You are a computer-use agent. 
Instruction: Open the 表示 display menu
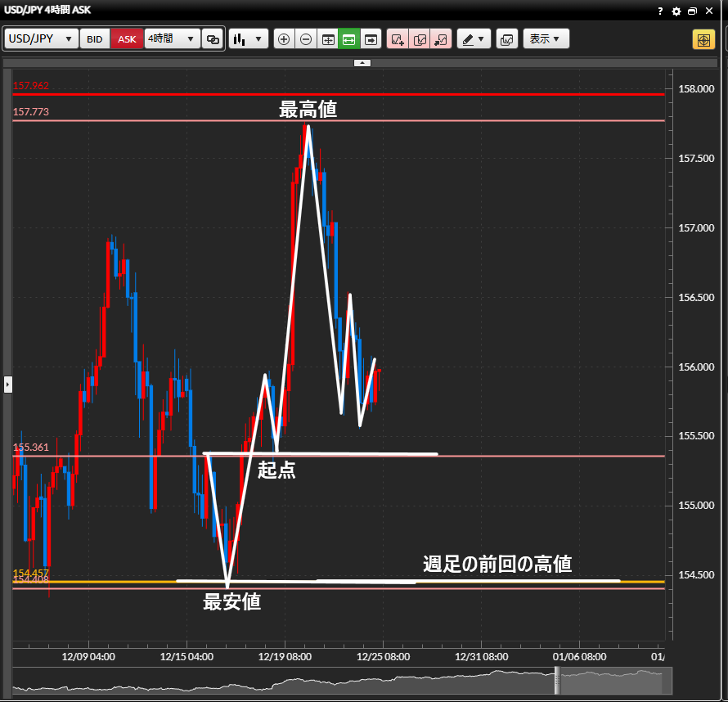(x=546, y=39)
